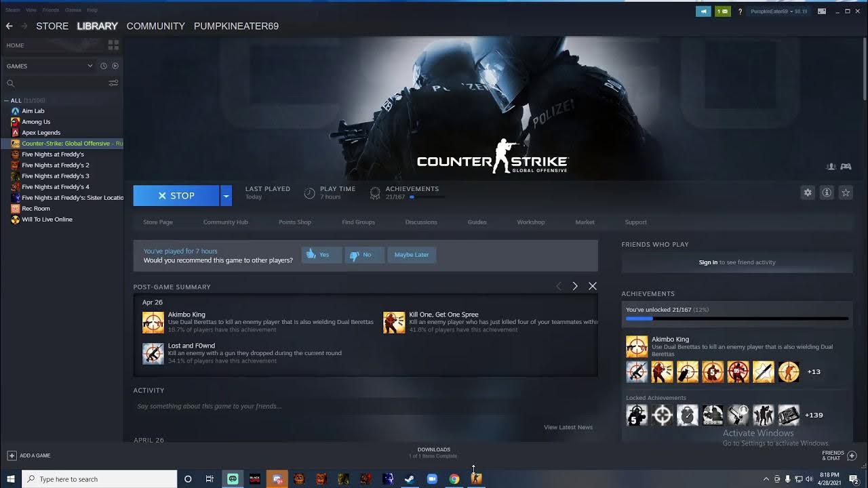Recommend the game with Yes button
The image size is (868, 488).
321,255
